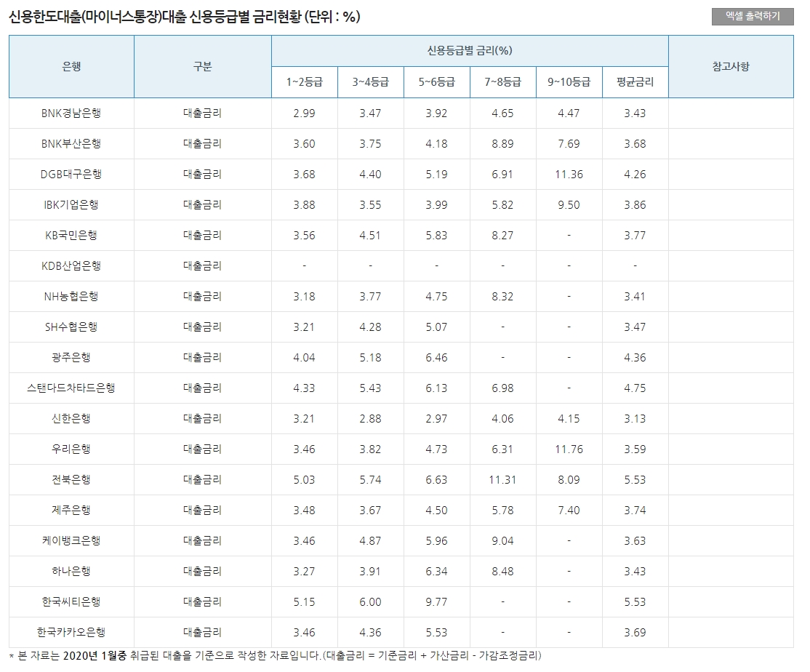This screenshot has width=810, height=672.
Task: Click the 5.74 rate for 전북은행
Action: tap(370, 479)
